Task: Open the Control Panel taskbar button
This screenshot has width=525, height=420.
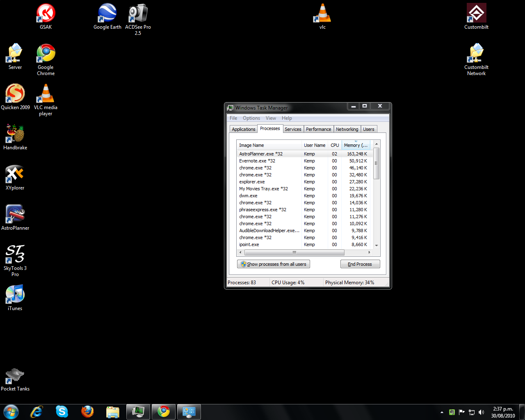Action: (189, 411)
